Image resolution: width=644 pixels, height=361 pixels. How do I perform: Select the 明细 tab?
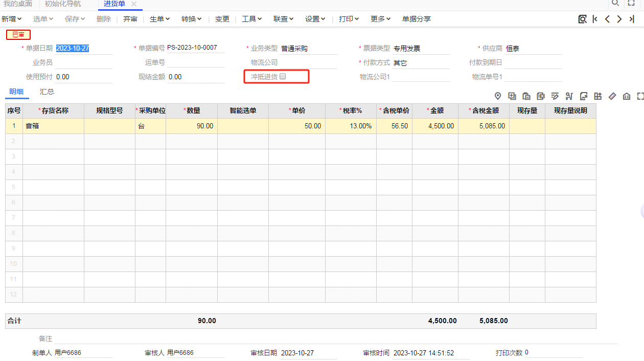[x=16, y=92]
